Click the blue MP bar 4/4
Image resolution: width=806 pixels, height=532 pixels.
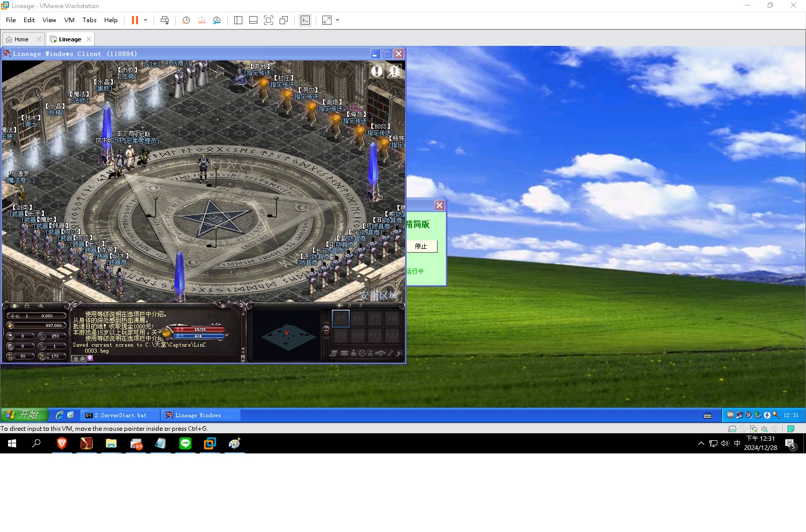tap(198, 336)
